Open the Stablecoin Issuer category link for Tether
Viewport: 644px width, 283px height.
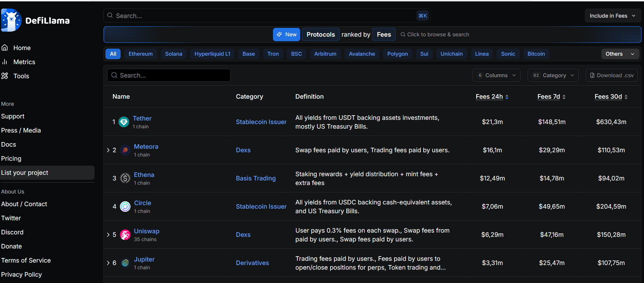coord(261,122)
